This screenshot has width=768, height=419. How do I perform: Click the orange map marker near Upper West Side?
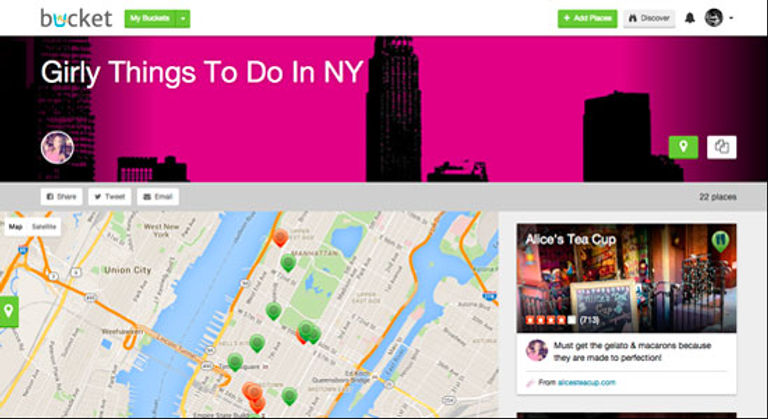(x=280, y=237)
